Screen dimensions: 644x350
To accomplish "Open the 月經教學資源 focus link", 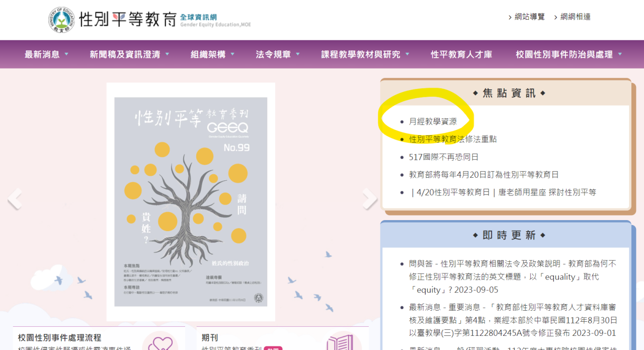I will pos(433,121).
